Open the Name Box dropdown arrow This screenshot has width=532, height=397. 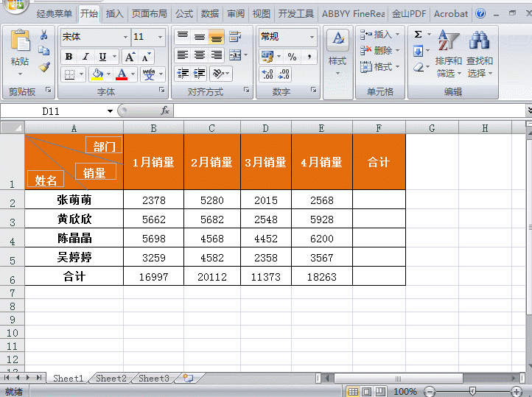point(110,111)
